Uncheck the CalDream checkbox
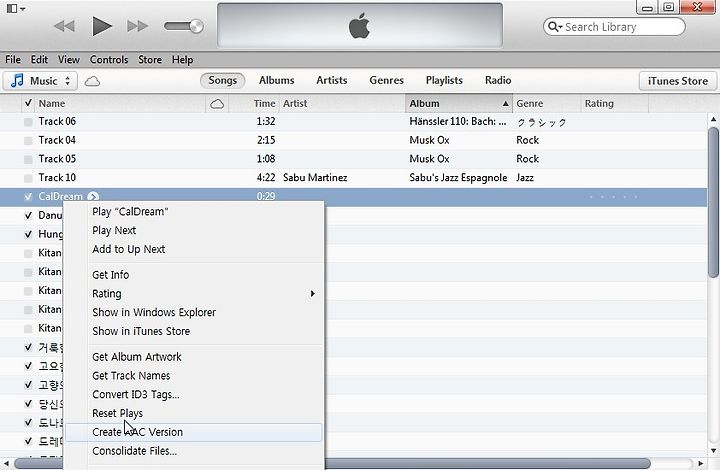 [x=28, y=197]
